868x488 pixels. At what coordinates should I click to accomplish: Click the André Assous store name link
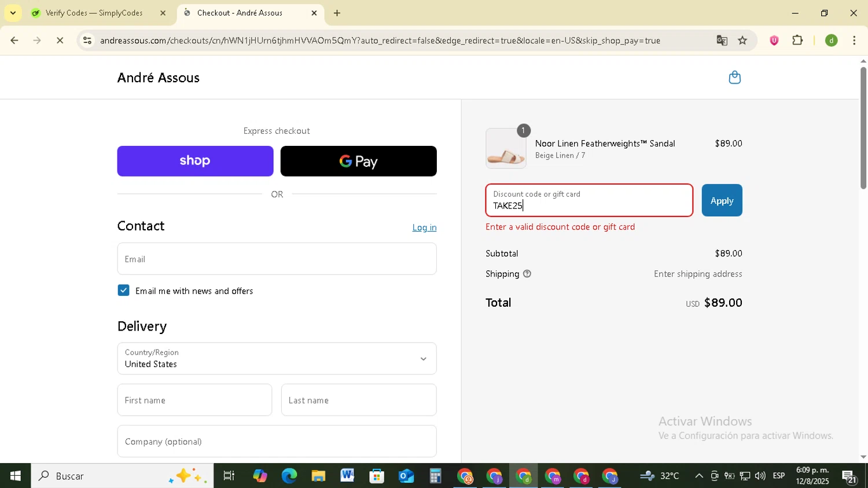[x=158, y=78]
